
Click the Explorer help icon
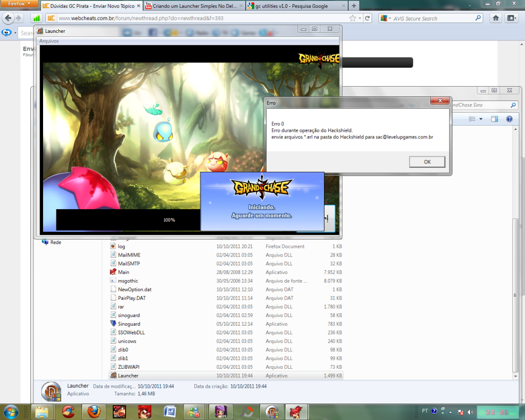click(509, 119)
